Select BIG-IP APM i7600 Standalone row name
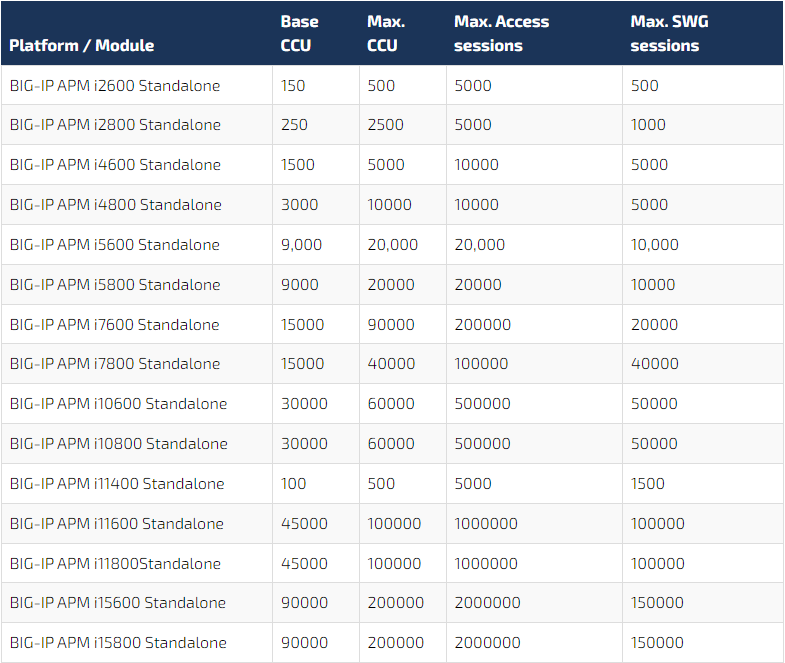Image resolution: width=785 pixels, height=663 pixels. [x=115, y=325]
